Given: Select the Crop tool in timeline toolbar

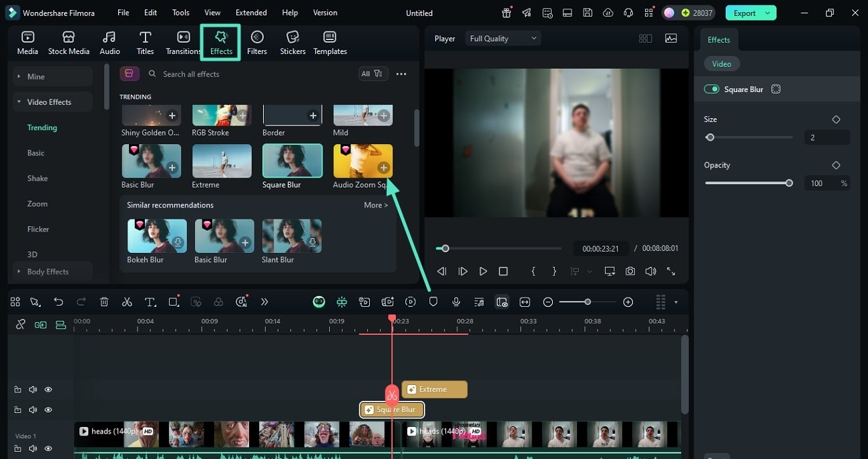Looking at the screenshot, I should click(x=174, y=302).
